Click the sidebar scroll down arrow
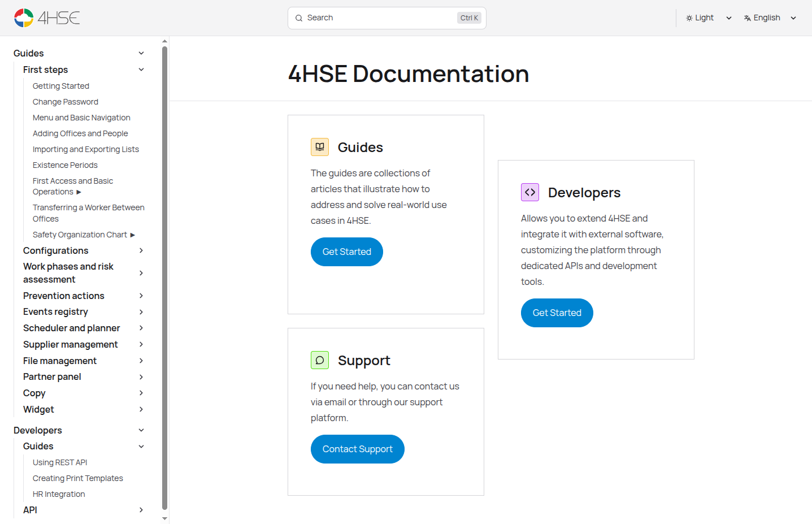 point(164,518)
